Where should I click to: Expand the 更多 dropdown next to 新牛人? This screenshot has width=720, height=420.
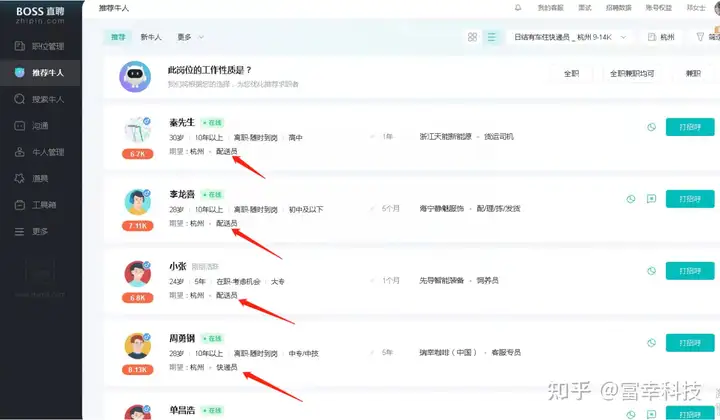pyautogui.click(x=189, y=37)
